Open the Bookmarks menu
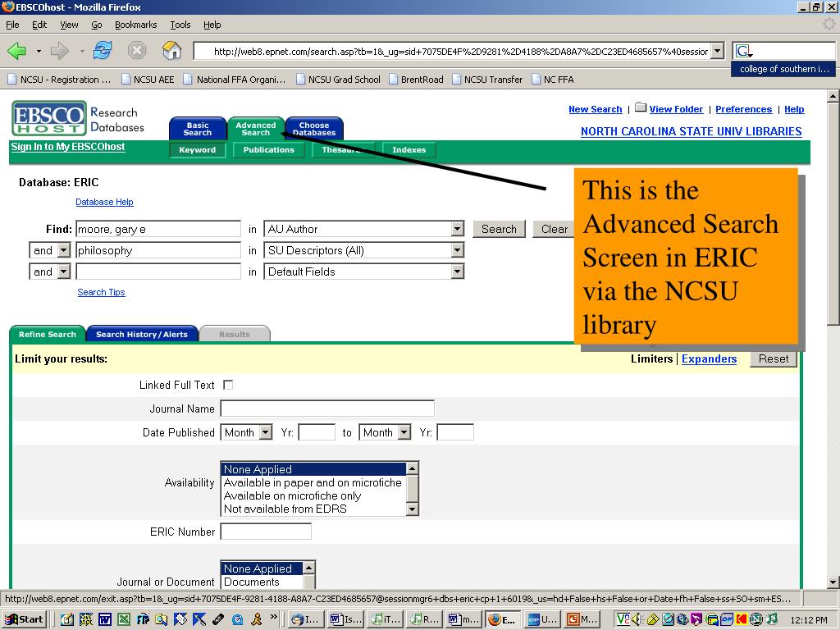This screenshot has height=630, width=840. tap(135, 25)
